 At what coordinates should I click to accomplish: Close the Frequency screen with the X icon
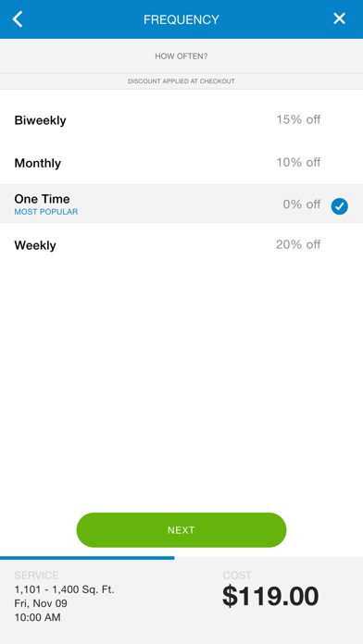click(339, 19)
